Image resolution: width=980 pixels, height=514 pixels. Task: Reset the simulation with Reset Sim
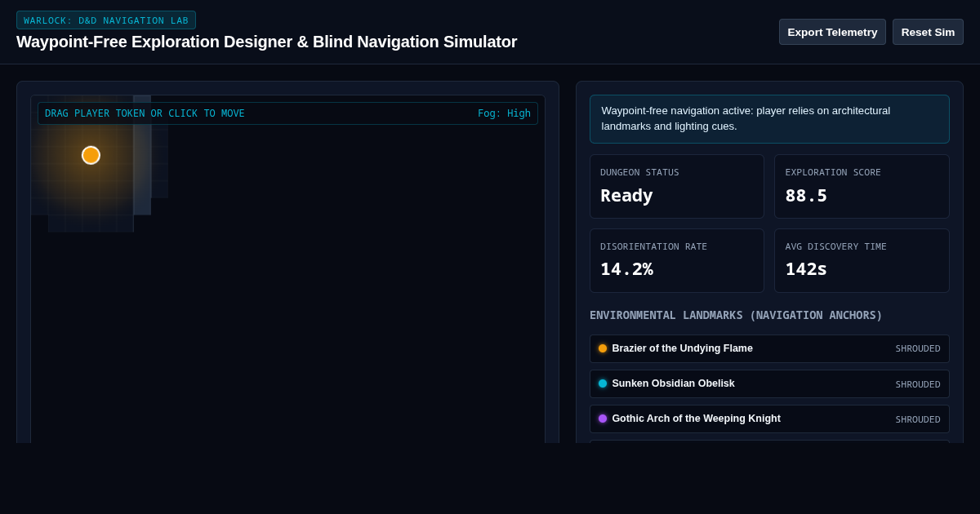(x=928, y=32)
